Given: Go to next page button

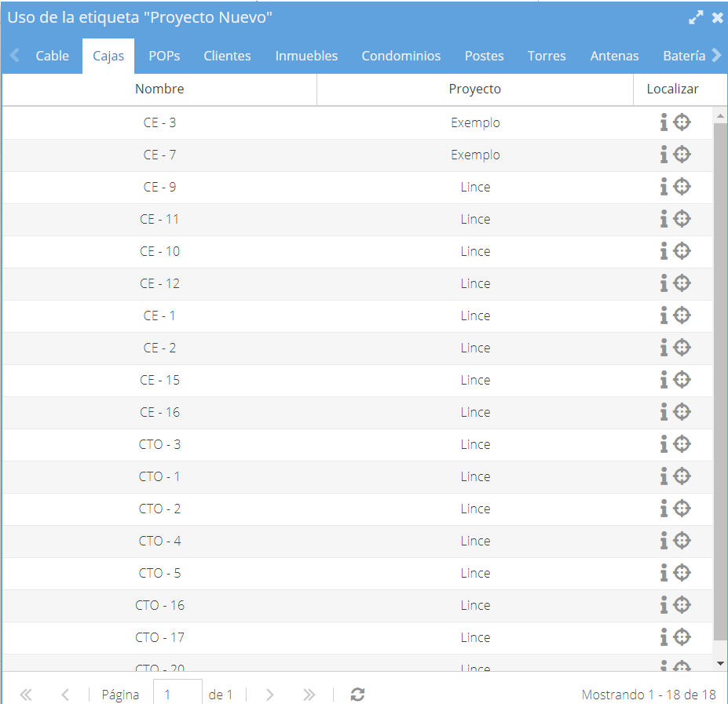Looking at the screenshot, I should [x=269, y=695].
